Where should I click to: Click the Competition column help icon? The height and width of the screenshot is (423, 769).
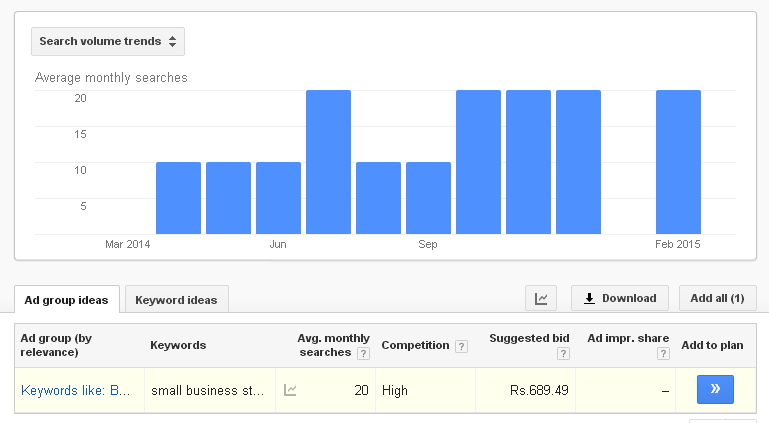point(461,346)
